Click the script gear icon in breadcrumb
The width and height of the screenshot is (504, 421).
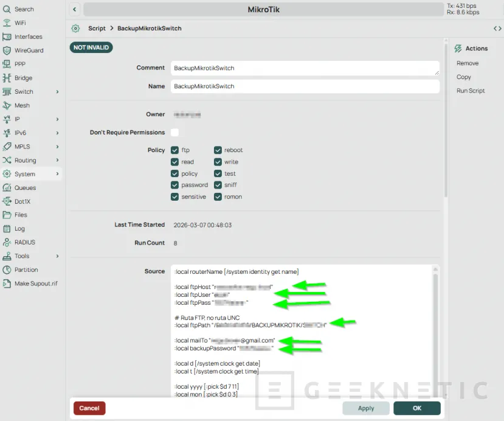click(75, 28)
